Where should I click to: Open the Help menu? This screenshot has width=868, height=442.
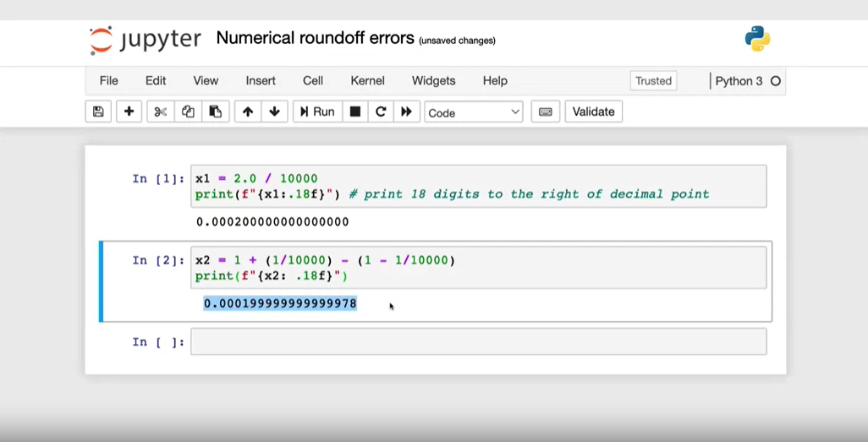[x=495, y=81]
